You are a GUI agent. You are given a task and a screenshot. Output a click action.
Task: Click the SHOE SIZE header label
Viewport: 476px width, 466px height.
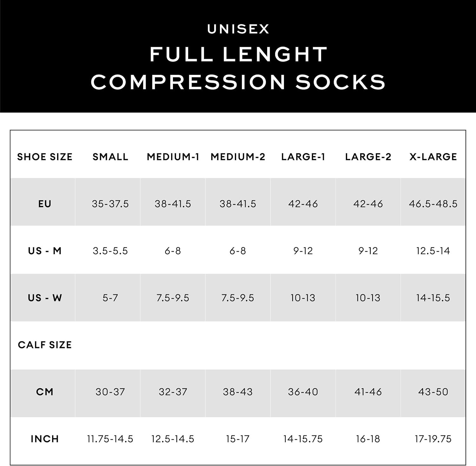tap(45, 157)
